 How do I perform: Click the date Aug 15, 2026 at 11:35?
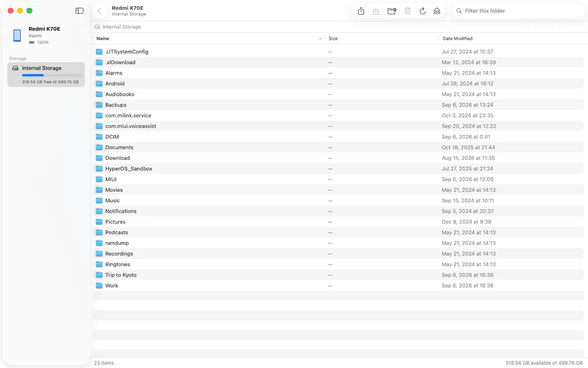468,158
